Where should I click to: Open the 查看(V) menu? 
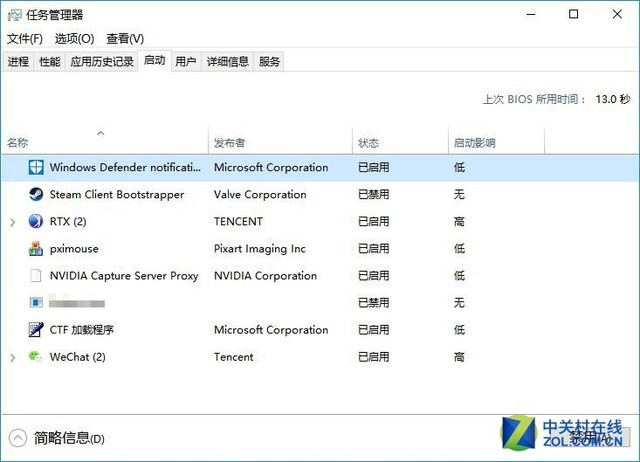(x=125, y=39)
